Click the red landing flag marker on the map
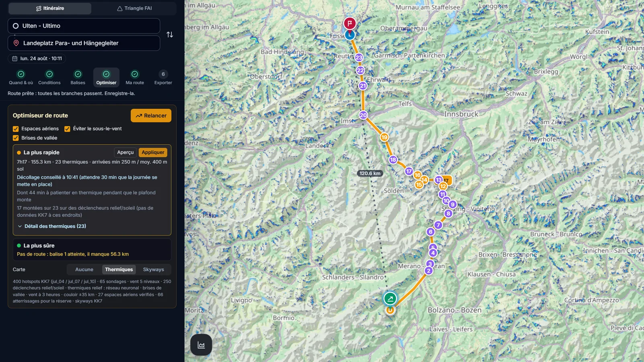This screenshot has width=644, height=362. (x=350, y=23)
